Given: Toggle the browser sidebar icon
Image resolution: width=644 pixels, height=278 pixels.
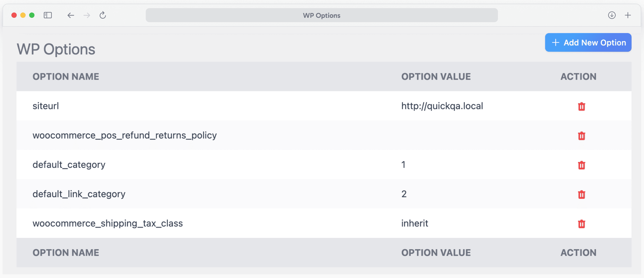Looking at the screenshot, I should tap(48, 15).
